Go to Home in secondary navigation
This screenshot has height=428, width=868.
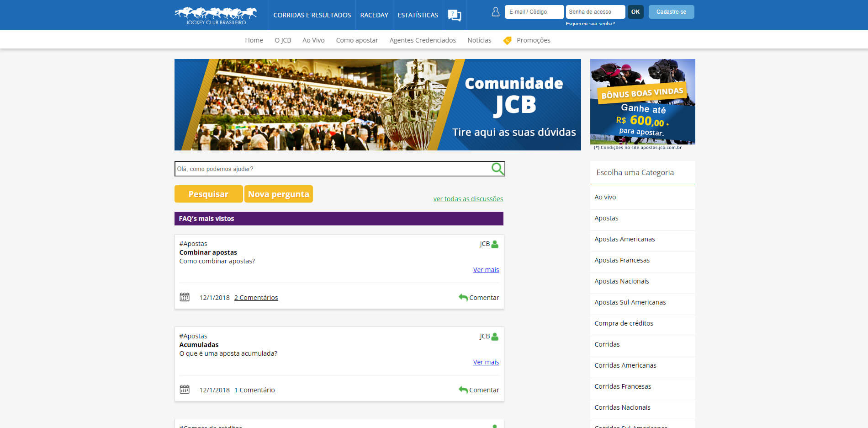pyautogui.click(x=254, y=40)
